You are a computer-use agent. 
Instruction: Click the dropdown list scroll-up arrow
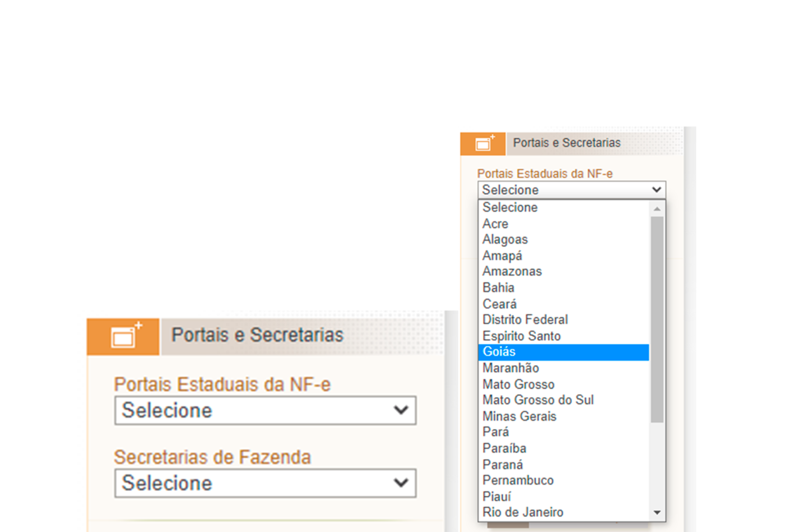pos(657,209)
